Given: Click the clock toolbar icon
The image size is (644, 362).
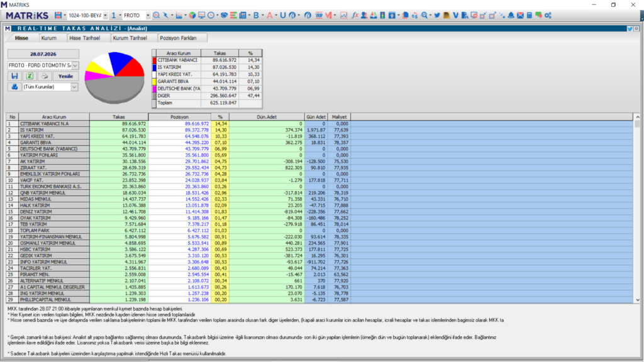Looking at the screenshot, I should [211, 15].
